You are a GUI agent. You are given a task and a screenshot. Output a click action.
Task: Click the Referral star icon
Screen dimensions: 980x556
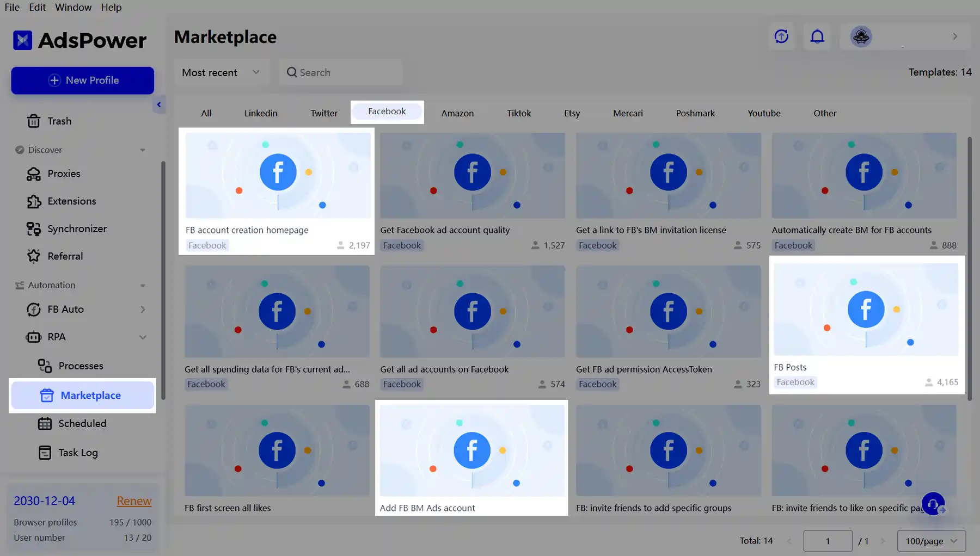pyautogui.click(x=34, y=256)
